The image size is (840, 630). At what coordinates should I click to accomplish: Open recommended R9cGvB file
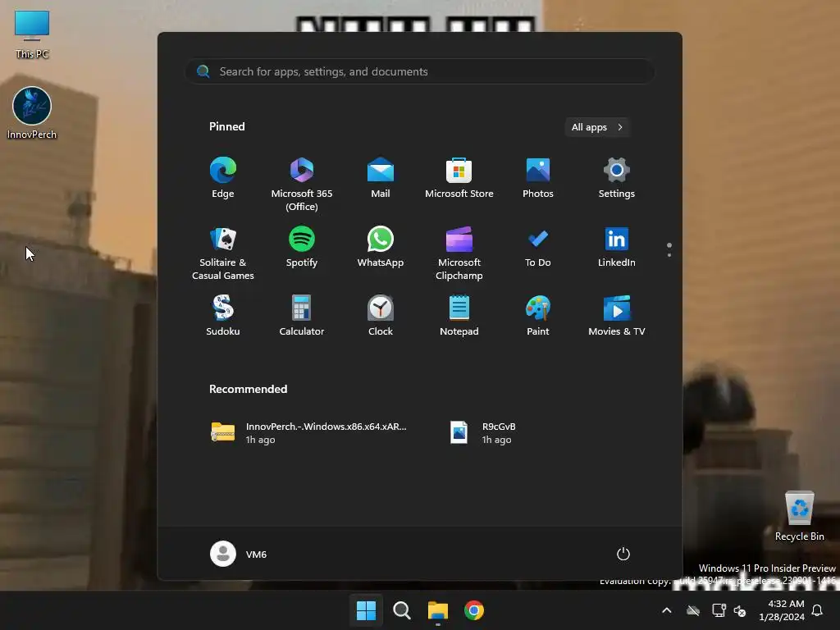click(x=484, y=433)
